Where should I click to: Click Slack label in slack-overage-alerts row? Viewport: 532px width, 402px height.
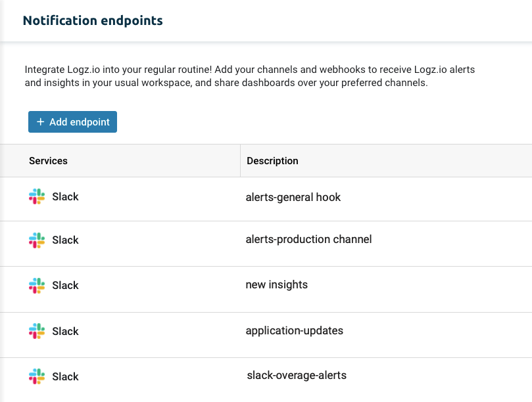65,376
